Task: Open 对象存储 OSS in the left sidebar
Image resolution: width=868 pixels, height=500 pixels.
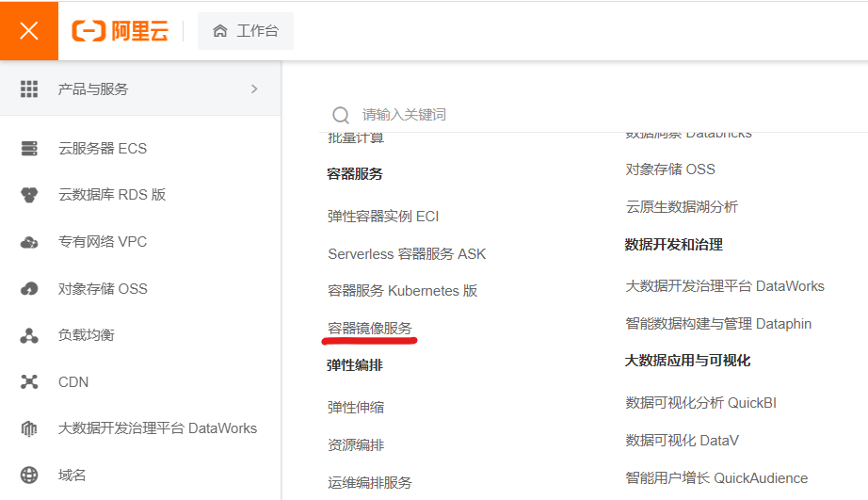Action: pyautogui.click(x=103, y=289)
